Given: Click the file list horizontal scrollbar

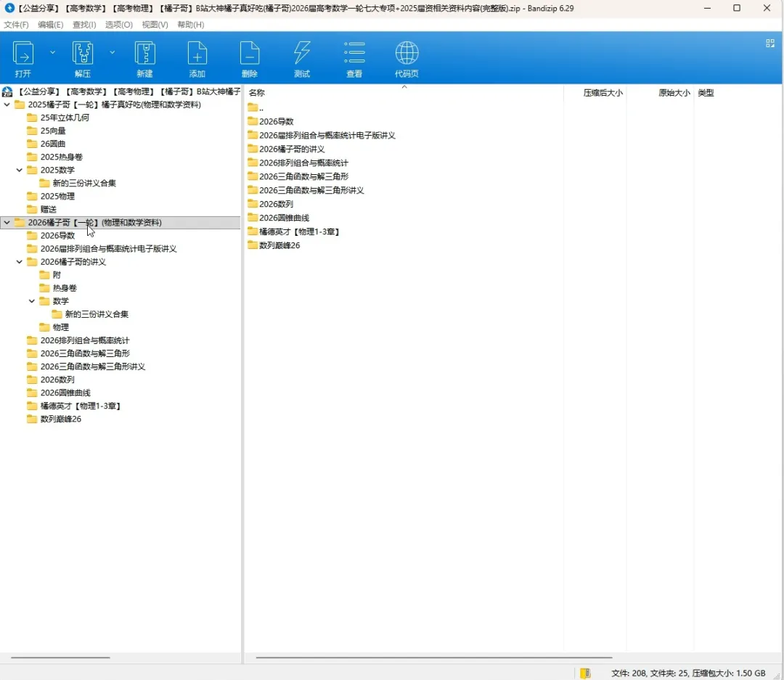Looking at the screenshot, I should coord(434,658).
